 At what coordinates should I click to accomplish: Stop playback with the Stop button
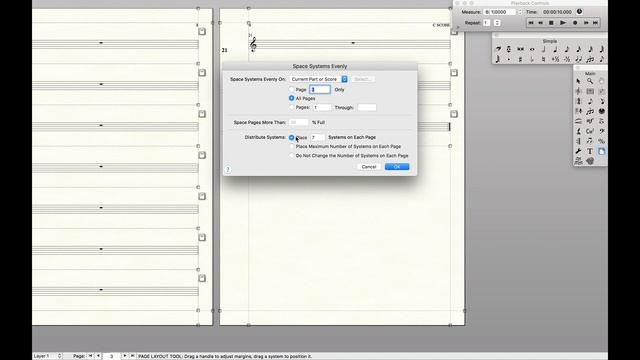pos(551,23)
